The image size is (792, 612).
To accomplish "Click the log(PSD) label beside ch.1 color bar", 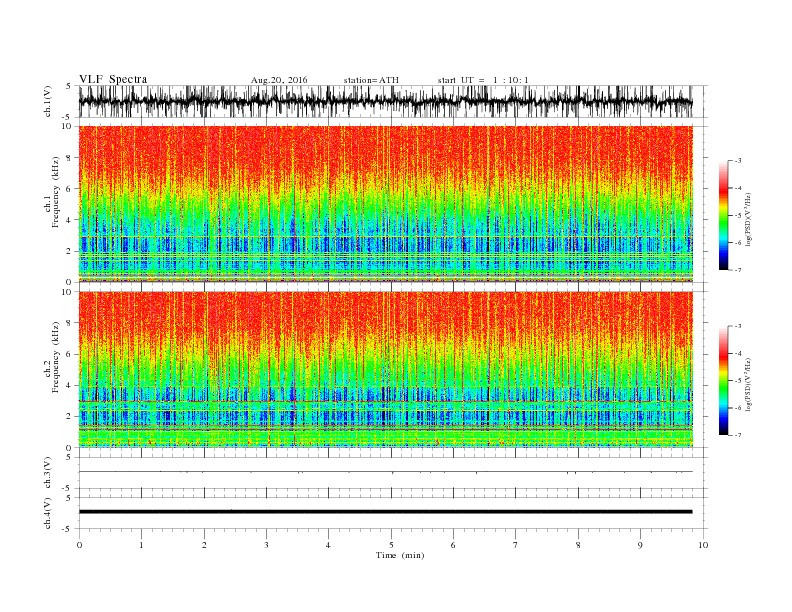I will (x=748, y=220).
